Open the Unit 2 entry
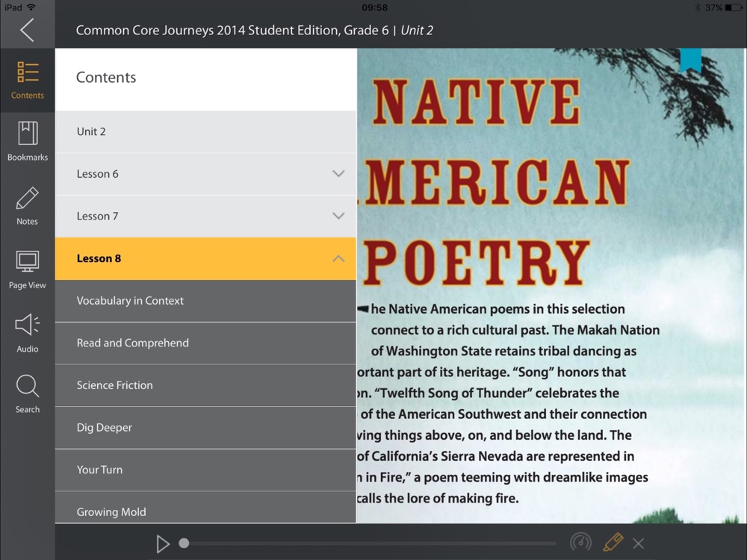The image size is (747, 560). click(x=91, y=131)
